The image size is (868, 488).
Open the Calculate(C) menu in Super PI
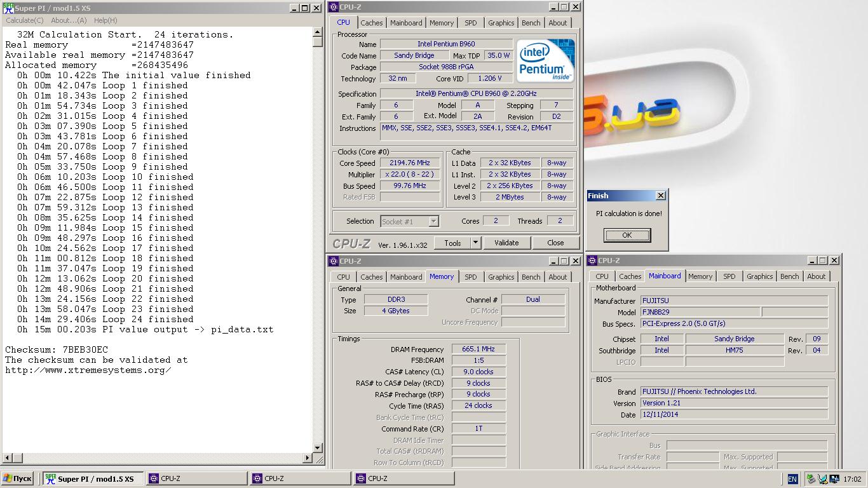(x=25, y=20)
